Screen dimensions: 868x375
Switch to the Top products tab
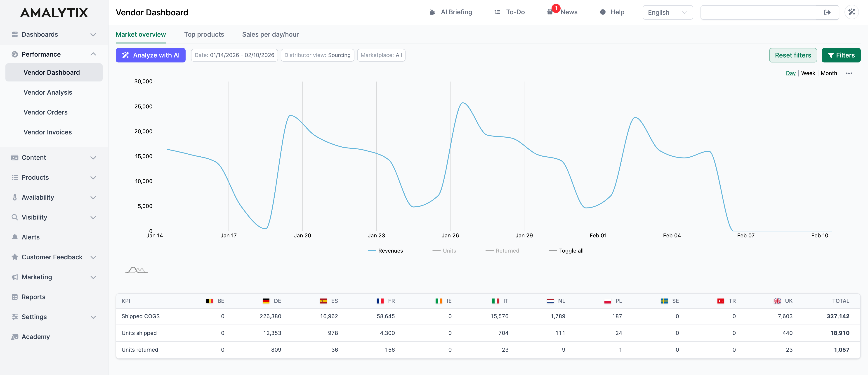[x=204, y=34]
